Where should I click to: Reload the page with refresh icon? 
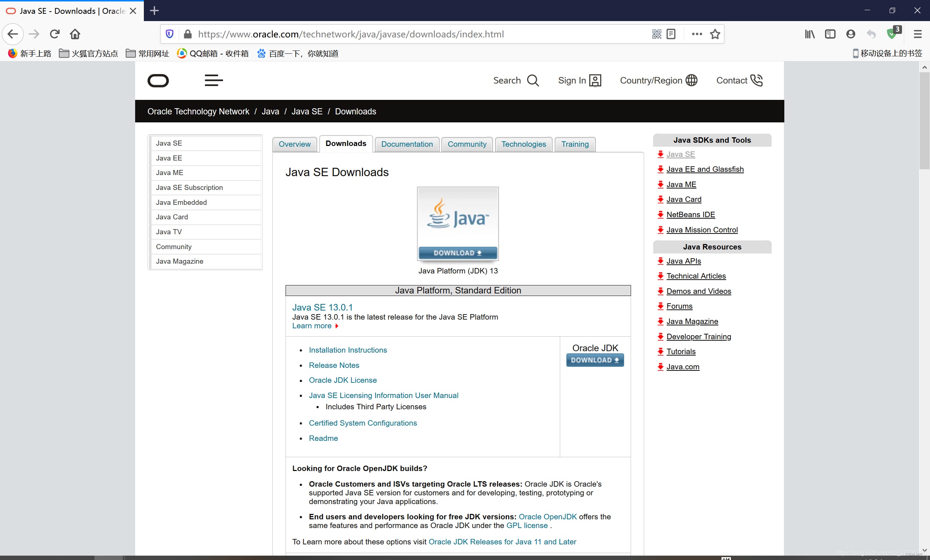point(55,34)
